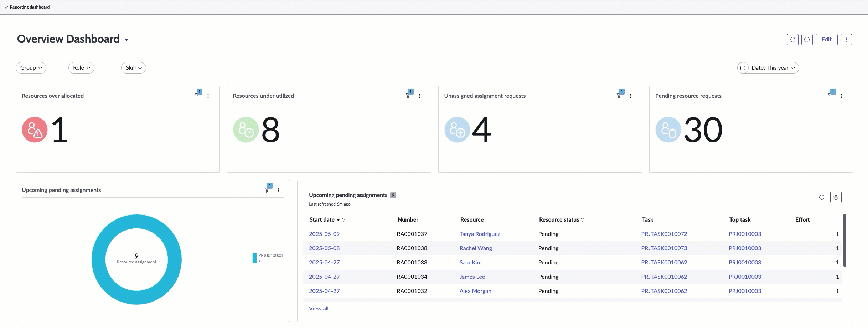This screenshot has height=329, width=868.
Task: Open options menu on Pending resource requests card
Action: pos(842,96)
